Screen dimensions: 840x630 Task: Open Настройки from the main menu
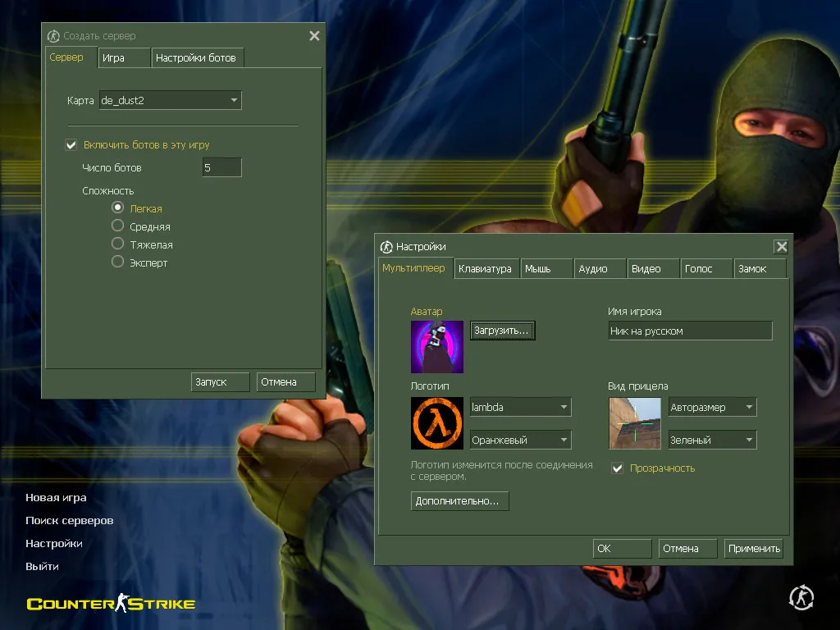54,544
